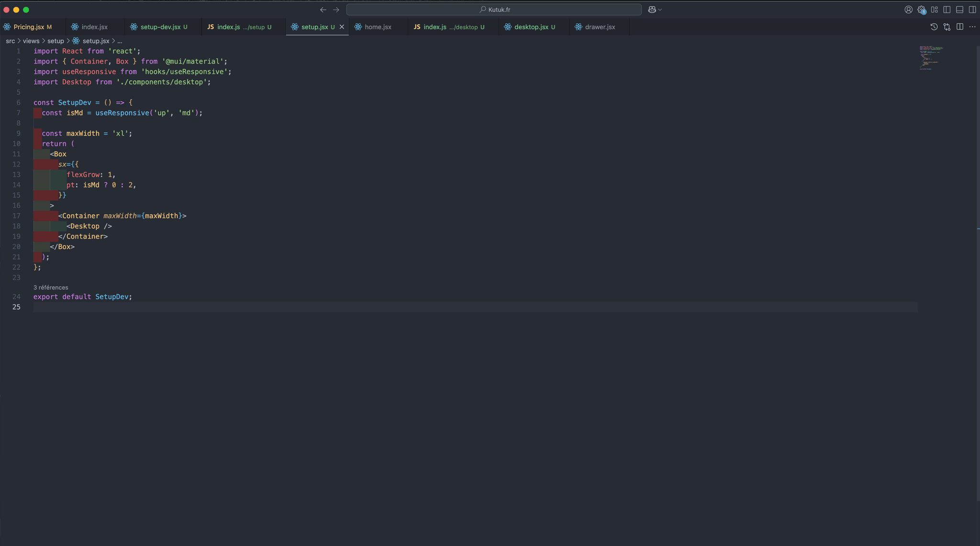The image size is (980, 546).
Task: Click the 'maxWidth' attribute on line 17
Action: (x=120, y=216)
